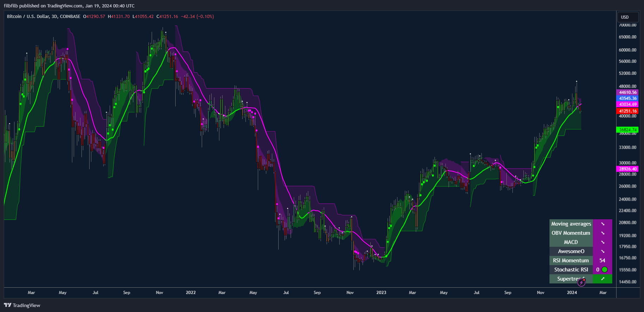The width and height of the screenshot is (644, 312).
Task: Click the green 36824.74 price label
Action: click(628, 130)
